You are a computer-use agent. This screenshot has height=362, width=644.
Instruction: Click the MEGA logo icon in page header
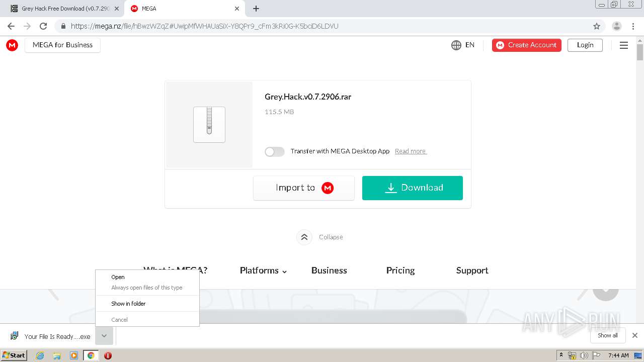pyautogui.click(x=12, y=45)
